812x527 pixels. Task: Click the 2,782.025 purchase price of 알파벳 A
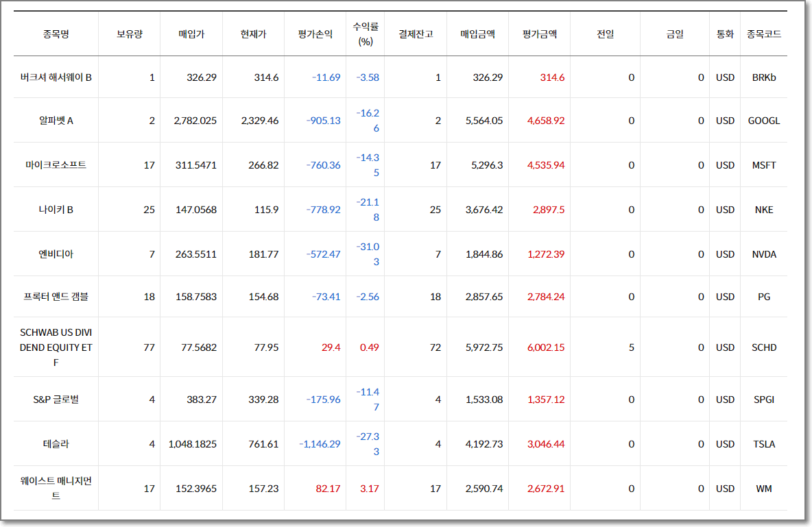tap(195, 121)
